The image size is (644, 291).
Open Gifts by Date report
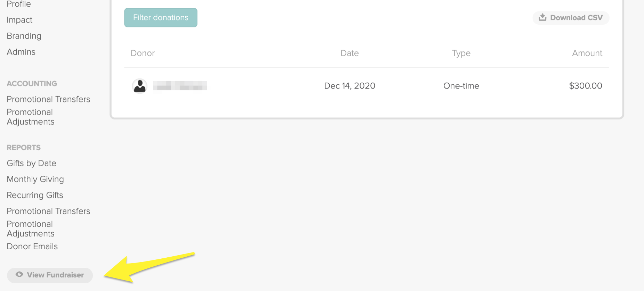pos(31,163)
